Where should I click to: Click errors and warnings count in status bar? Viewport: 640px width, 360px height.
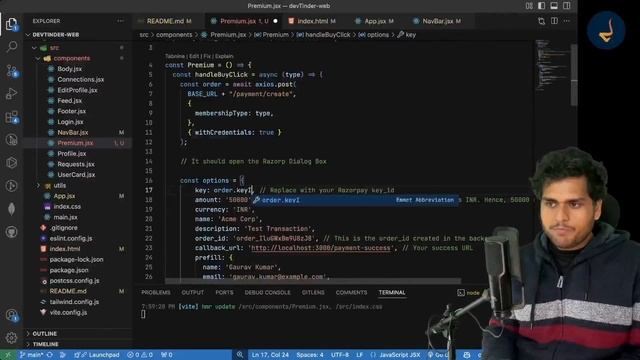140,355
